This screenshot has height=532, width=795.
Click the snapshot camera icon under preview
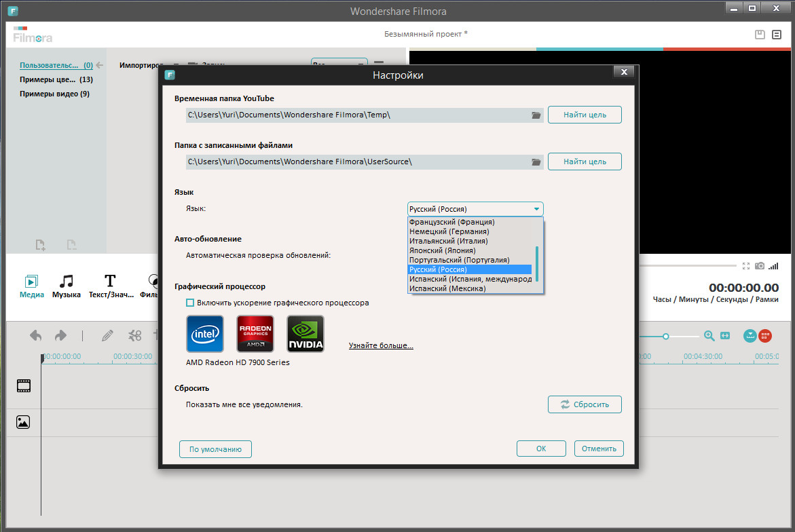click(760, 266)
